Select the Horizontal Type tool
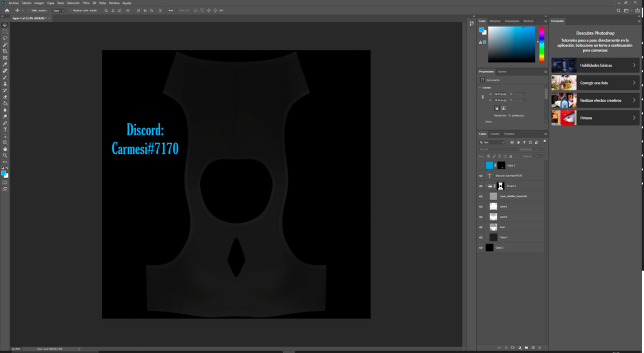The width and height of the screenshot is (644, 353). pos(5,129)
